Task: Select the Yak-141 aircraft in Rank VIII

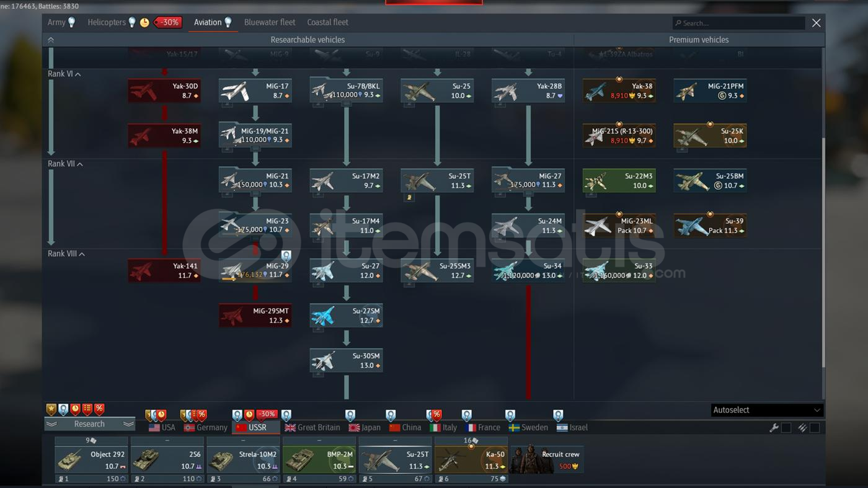Action: pyautogui.click(x=164, y=271)
